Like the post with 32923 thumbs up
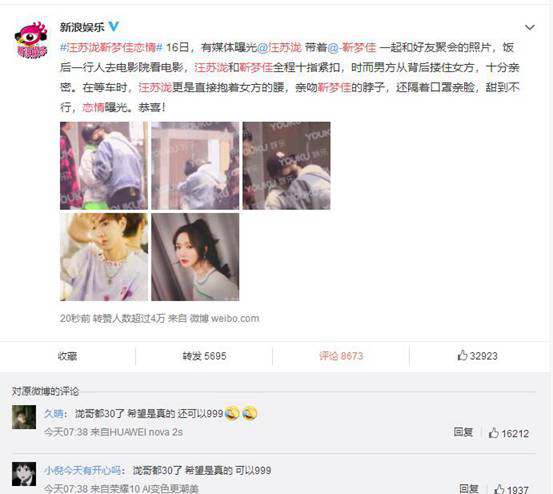This screenshot has width=553, height=494. pos(477,356)
